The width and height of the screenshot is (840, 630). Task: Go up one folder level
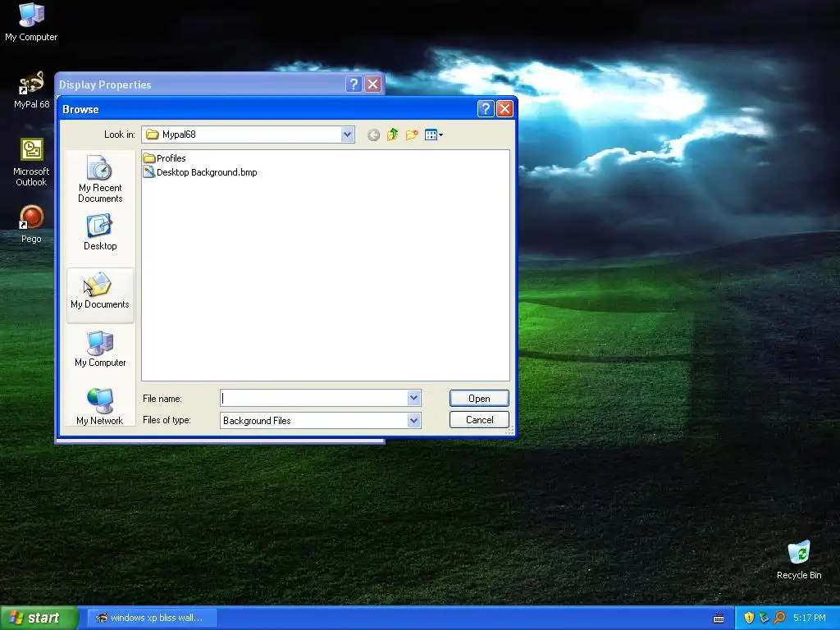[x=393, y=135]
